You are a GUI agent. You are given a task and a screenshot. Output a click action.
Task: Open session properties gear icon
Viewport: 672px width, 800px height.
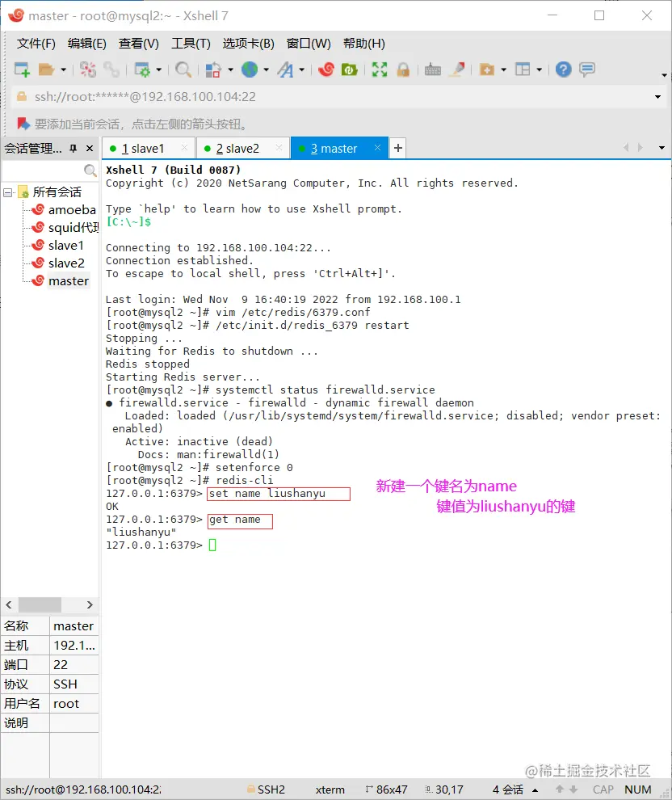click(x=142, y=69)
